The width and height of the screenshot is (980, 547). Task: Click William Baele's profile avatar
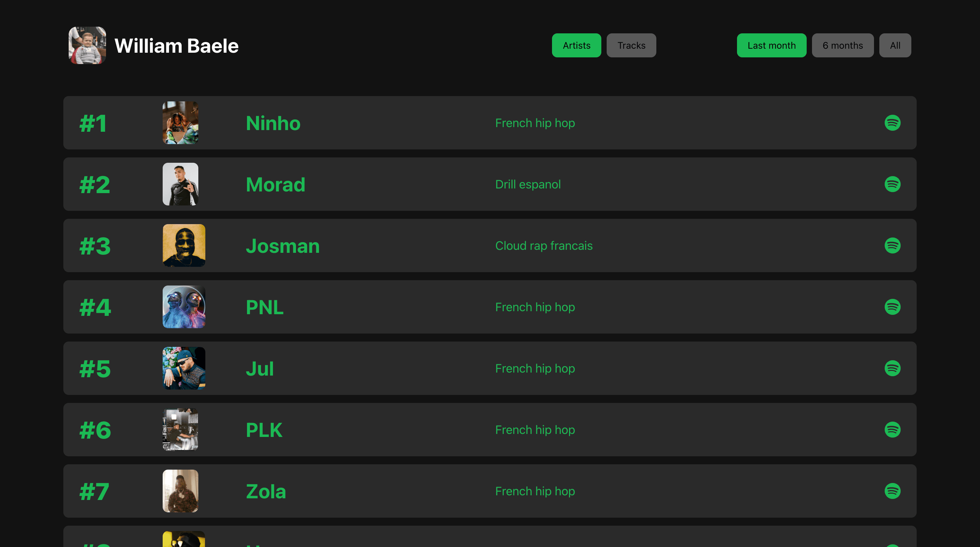(x=87, y=45)
